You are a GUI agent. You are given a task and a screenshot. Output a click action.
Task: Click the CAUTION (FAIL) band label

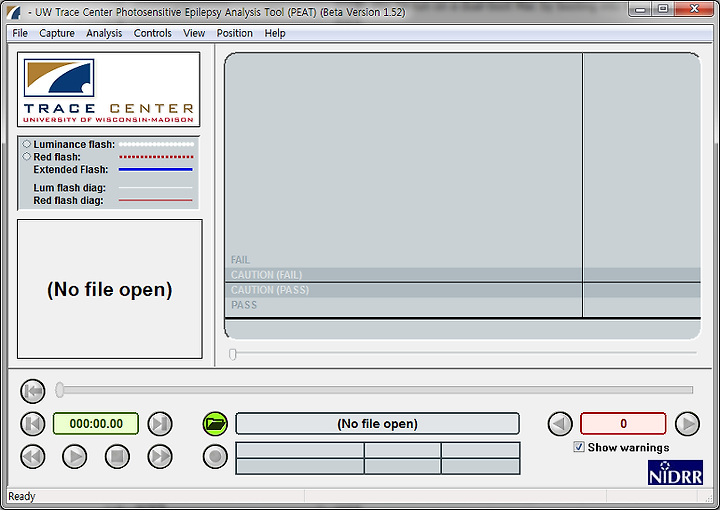coord(266,275)
